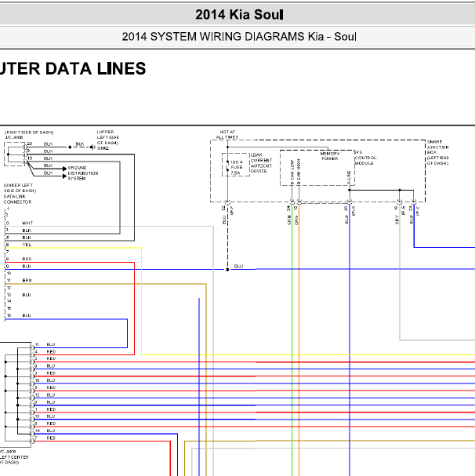Image resolution: width=475 pixels, height=476 pixels.
Task: Click the "(LEFT END OF DASH)" location text
Action: [x=437, y=160]
